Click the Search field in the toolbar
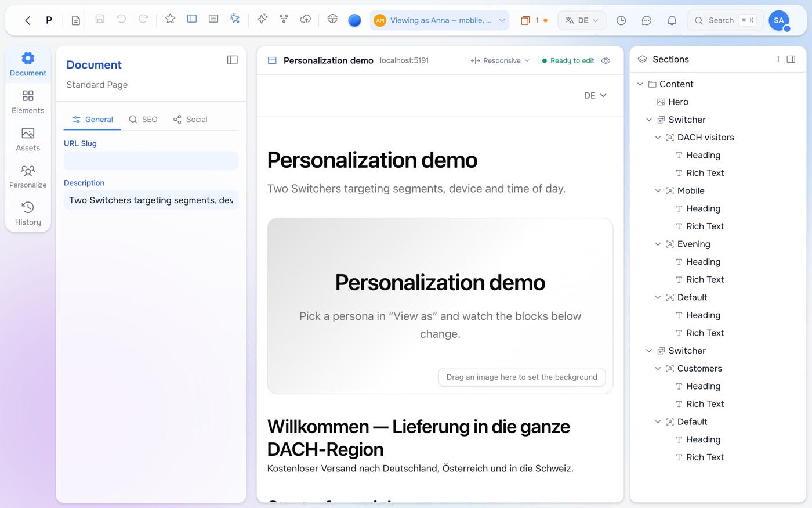This screenshot has height=508, width=812. click(x=725, y=20)
